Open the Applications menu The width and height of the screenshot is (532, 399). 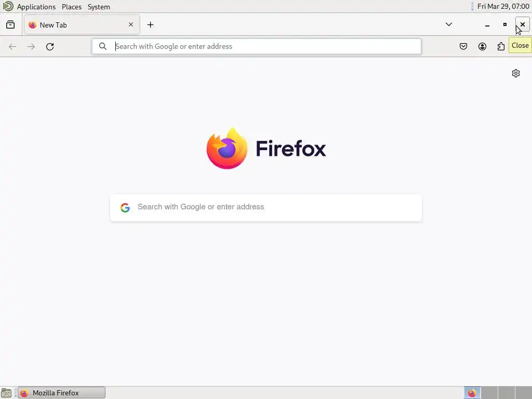[x=36, y=7]
